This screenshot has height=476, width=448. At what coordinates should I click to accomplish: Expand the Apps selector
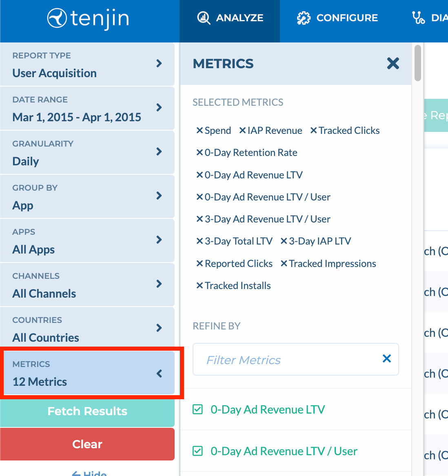coord(87,240)
